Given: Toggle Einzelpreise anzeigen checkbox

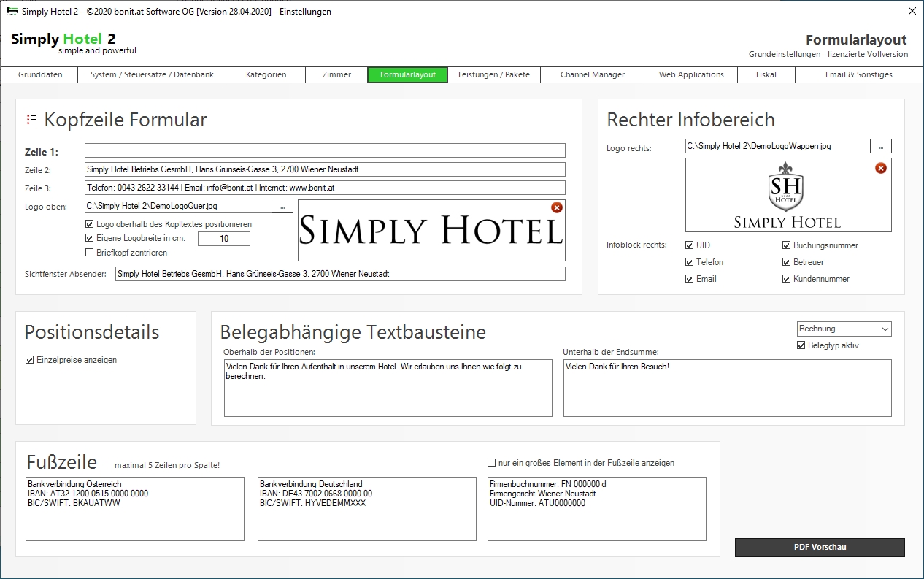Looking at the screenshot, I should [x=30, y=360].
